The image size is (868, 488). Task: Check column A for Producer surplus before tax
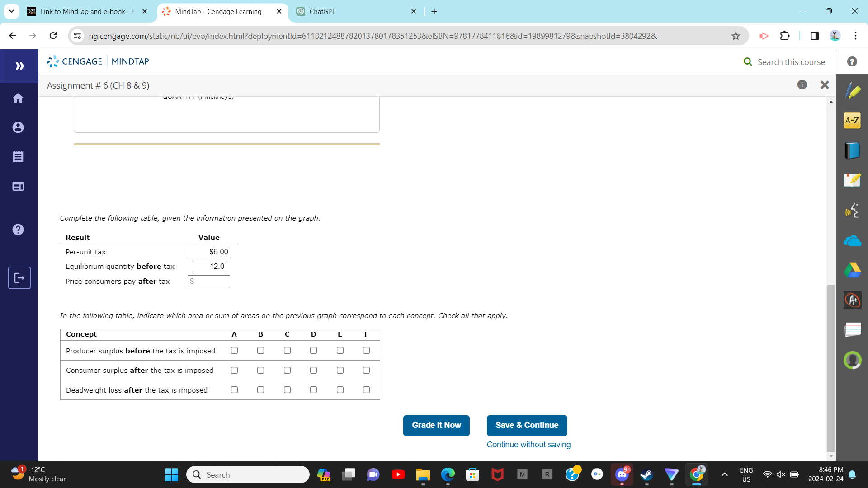234,351
